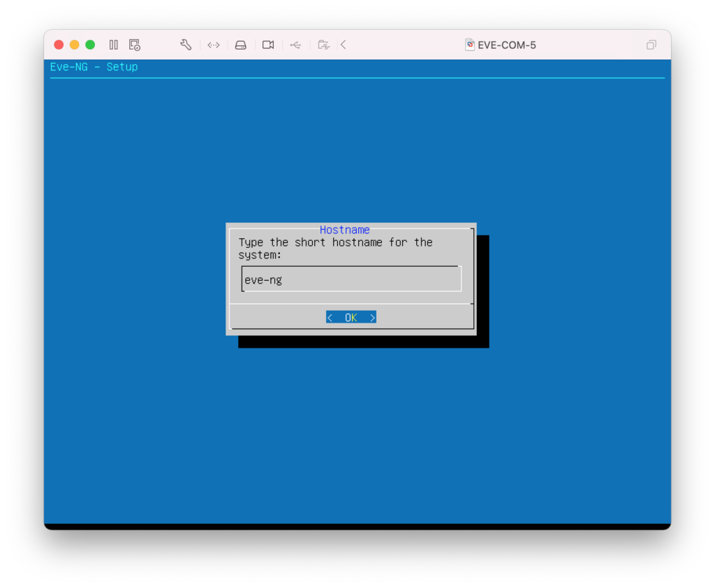Open virtual machine settings wrench
The image size is (715, 588).
[x=186, y=45]
